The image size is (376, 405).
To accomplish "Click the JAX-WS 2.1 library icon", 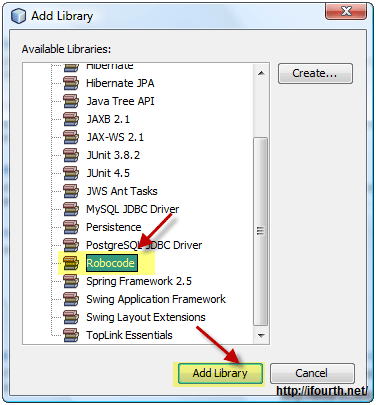I will (x=71, y=137).
